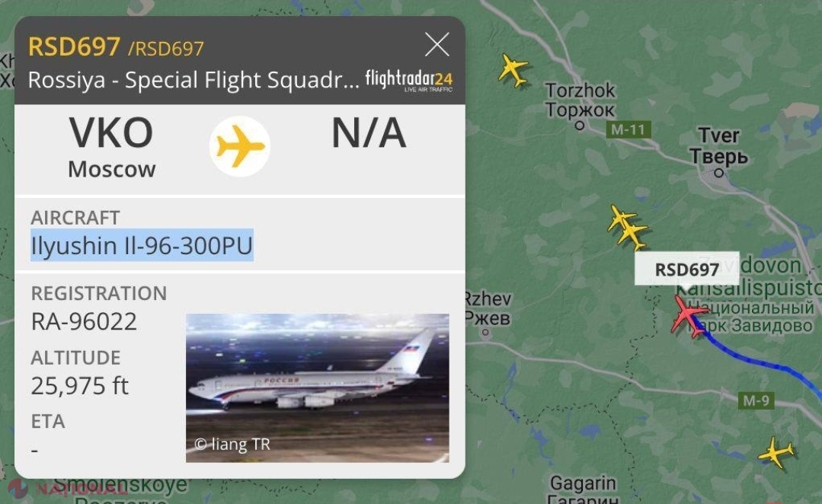
Task: Close the RSD697 flight info panel
Action: tap(437, 46)
